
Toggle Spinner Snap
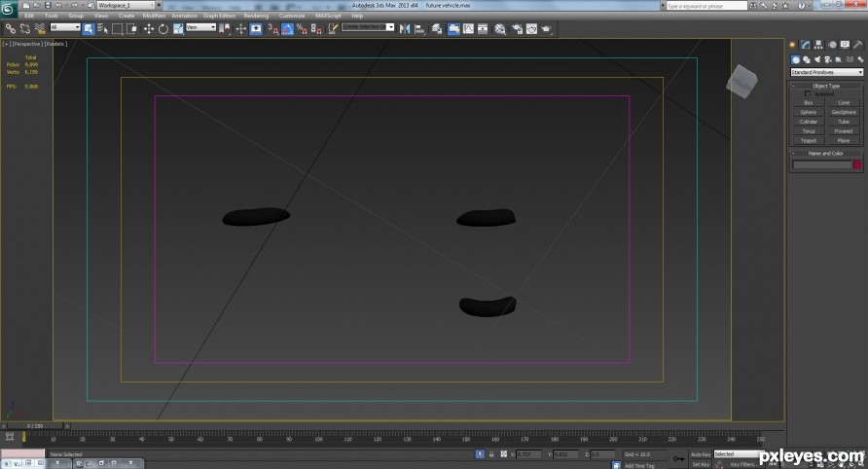316,29
